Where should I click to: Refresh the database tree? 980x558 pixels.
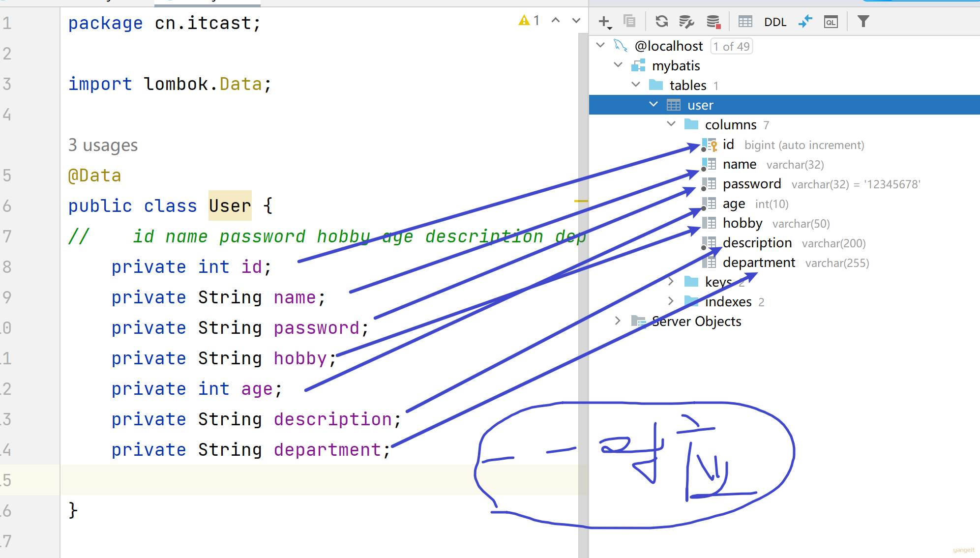click(662, 21)
